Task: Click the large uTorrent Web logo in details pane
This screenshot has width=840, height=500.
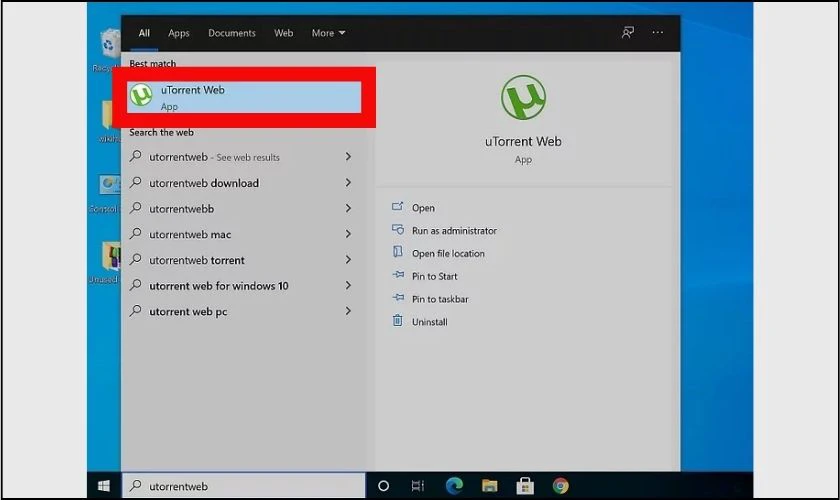Action: tap(523, 97)
